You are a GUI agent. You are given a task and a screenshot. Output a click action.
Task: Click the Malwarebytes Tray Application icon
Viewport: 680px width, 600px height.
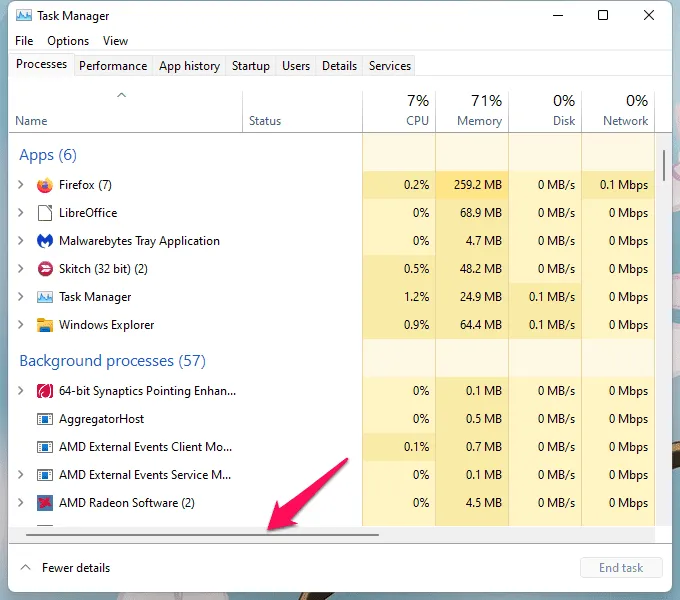point(45,241)
